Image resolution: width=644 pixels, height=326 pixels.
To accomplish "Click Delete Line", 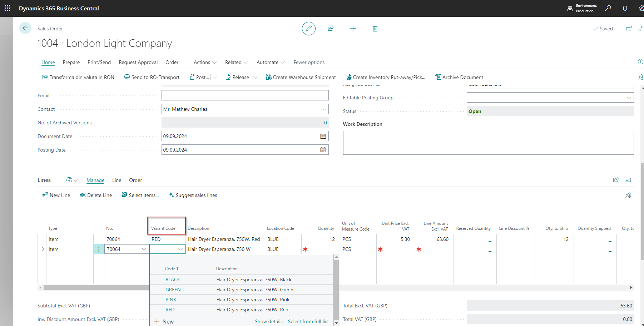I will click(x=96, y=195).
